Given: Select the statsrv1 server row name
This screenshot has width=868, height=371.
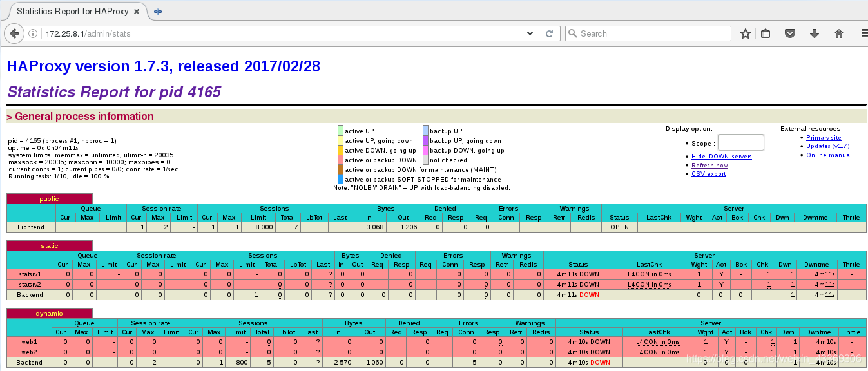Looking at the screenshot, I should point(31,274).
